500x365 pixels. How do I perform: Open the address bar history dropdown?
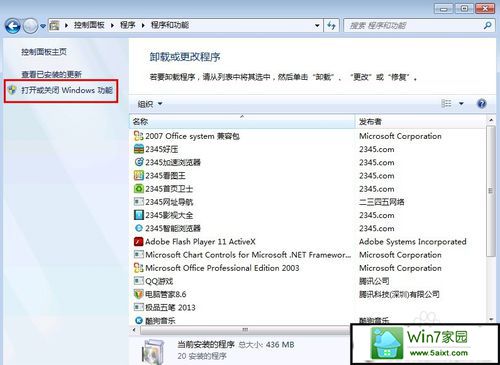click(x=317, y=25)
